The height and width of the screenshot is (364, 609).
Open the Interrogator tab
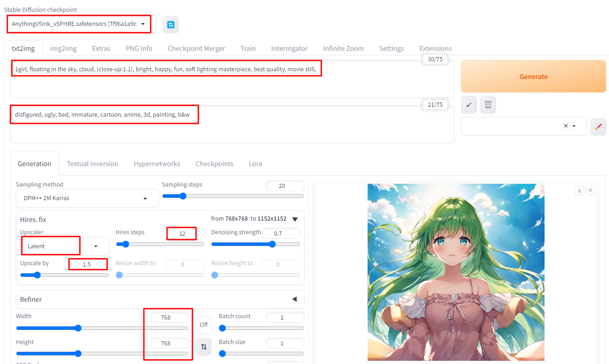pyautogui.click(x=290, y=48)
